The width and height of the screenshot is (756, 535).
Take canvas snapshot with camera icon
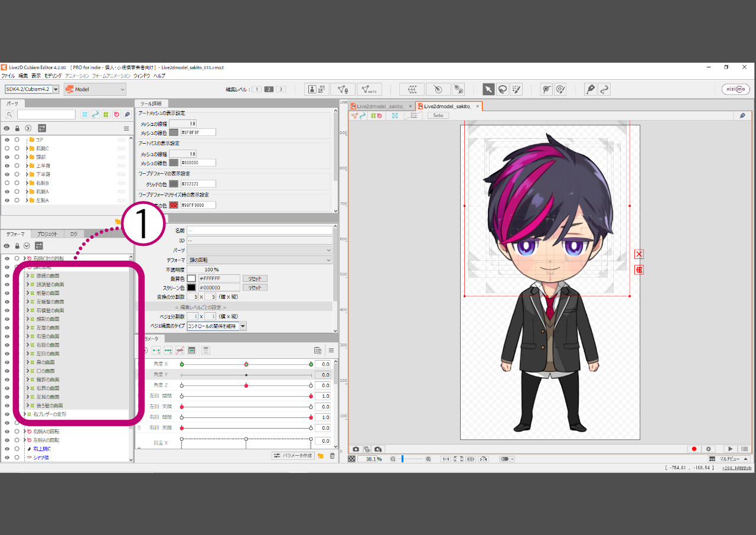coord(356,449)
